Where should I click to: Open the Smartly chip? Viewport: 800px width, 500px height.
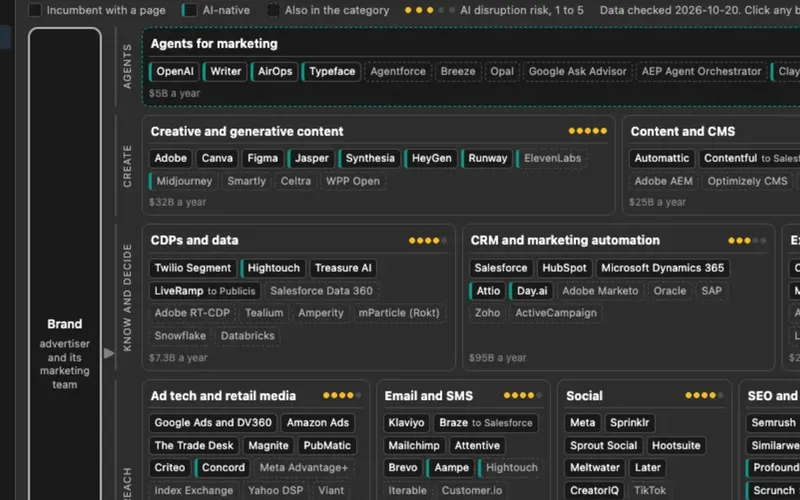click(x=246, y=181)
